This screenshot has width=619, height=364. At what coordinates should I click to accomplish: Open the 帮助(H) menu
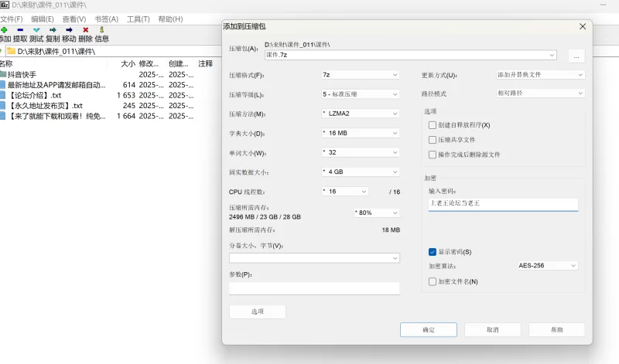point(170,19)
